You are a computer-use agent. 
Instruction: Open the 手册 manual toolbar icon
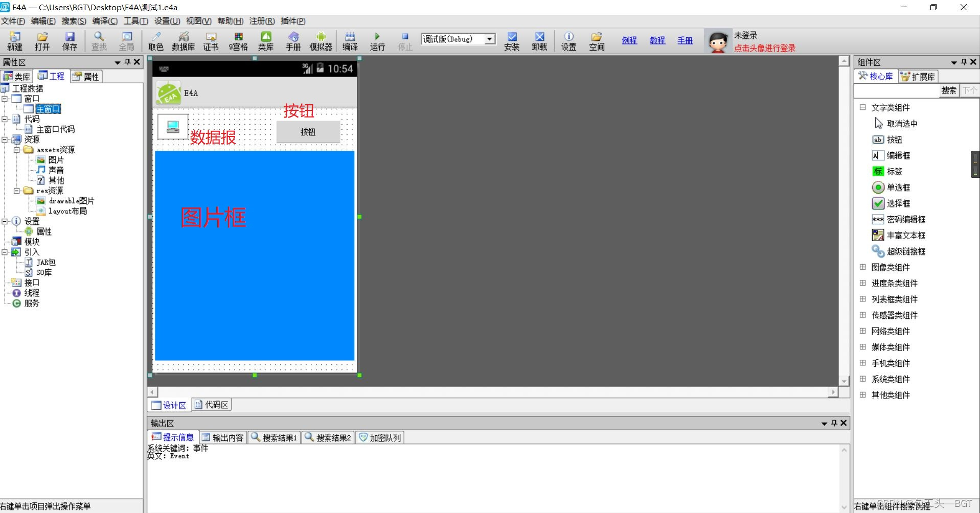pos(293,41)
